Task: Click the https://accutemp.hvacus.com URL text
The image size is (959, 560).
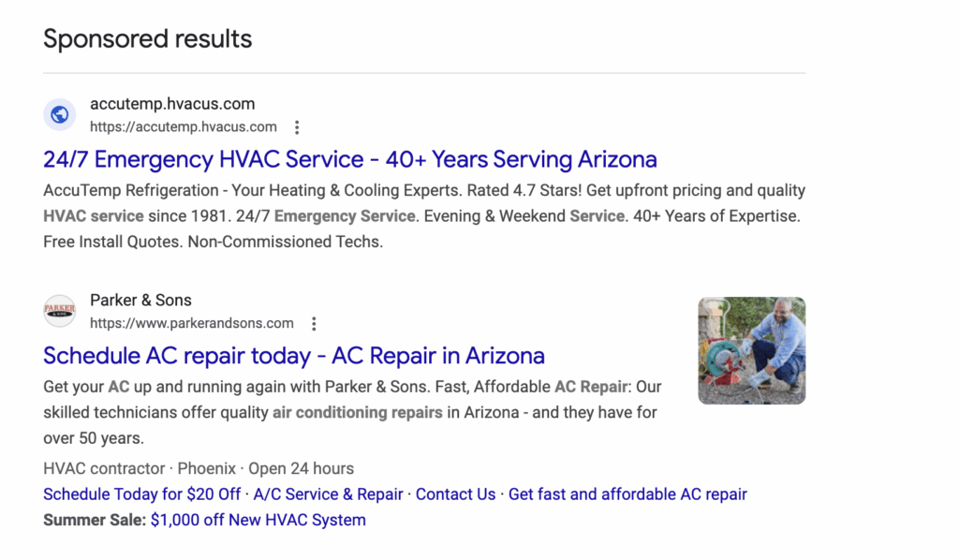Action: pos(183,126)
